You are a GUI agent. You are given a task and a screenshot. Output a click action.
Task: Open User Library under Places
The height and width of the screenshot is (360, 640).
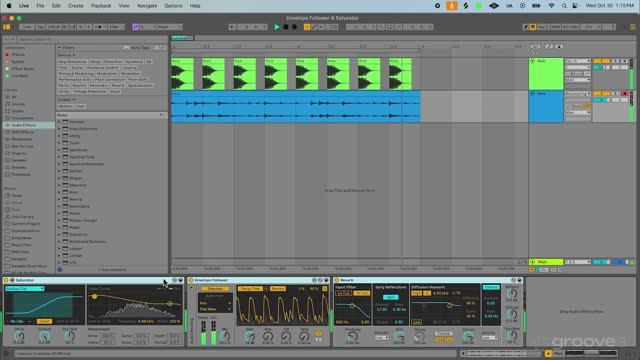click(x=22, y=217)
